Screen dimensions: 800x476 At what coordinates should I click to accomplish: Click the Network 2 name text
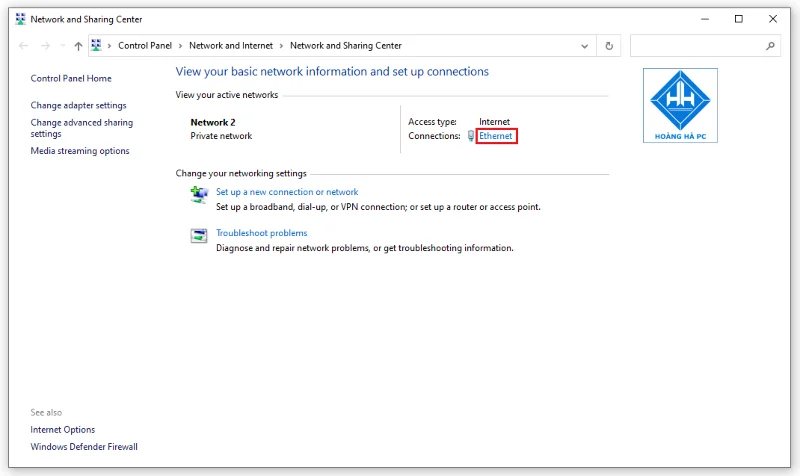point(213,122)
